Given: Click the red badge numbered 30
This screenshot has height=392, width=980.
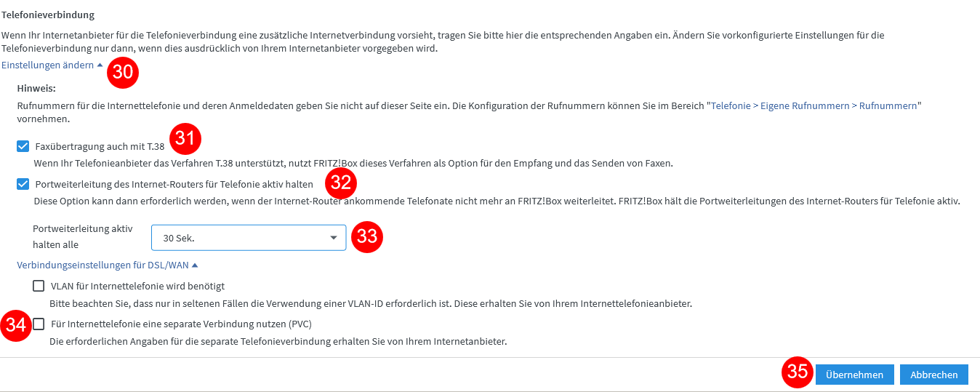Looking at the screenshot, I should (x=123, y=73).
